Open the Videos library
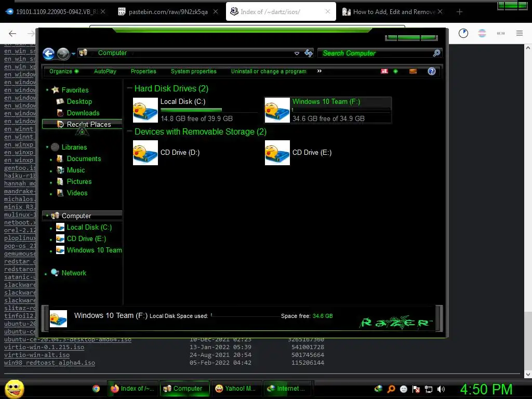 pyautogui.click(x=77, y=193)
